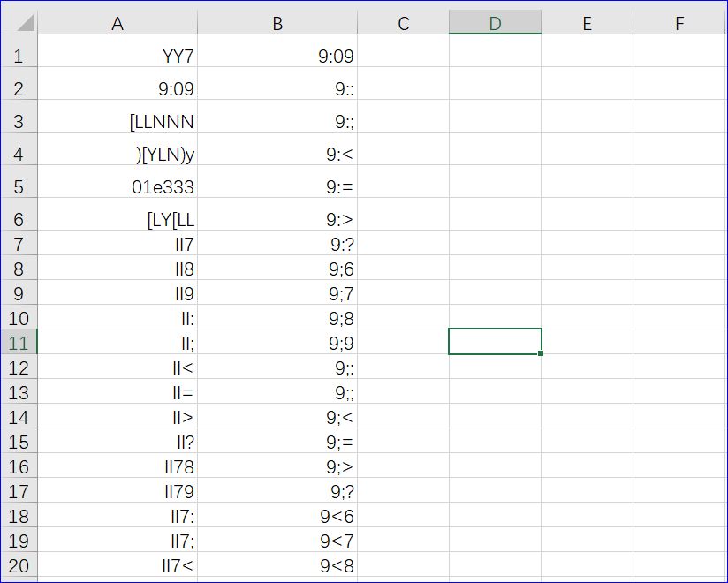Image resolution: width=728 pixels, height=583 pixels.
Task: Click cell B12 showing 9;:
Action: click(x=277, y=367)
